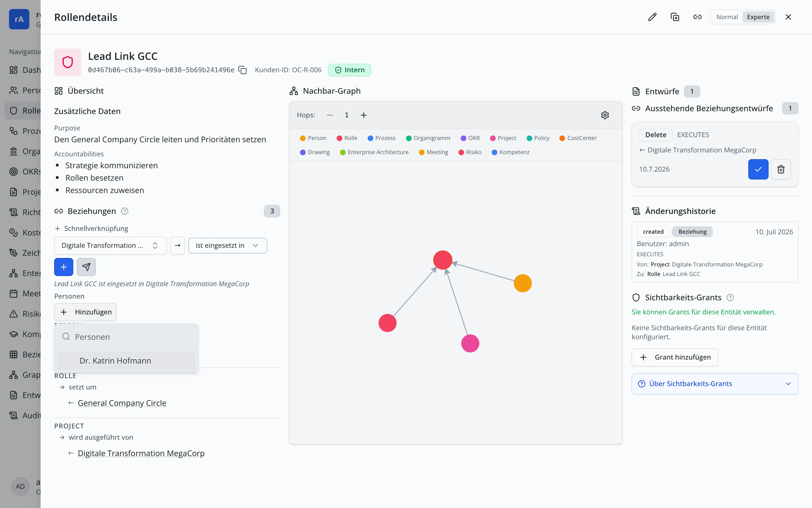Open help icon next to Beziehungen
812x508 pixels.
pyautogui.click(x=125, y=211)
